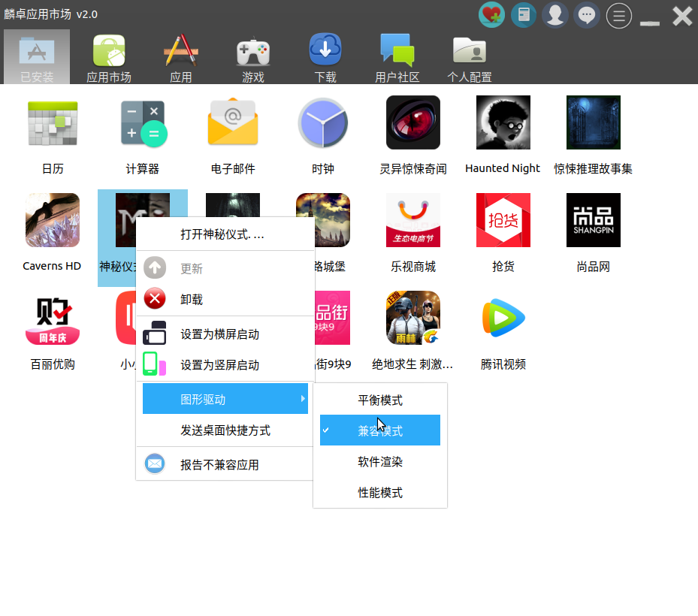Image resolution: width=698 pixels, height=616 pixels.
Task: Select 报告不兼容应用 report menu entry
Action: [225, 464]
